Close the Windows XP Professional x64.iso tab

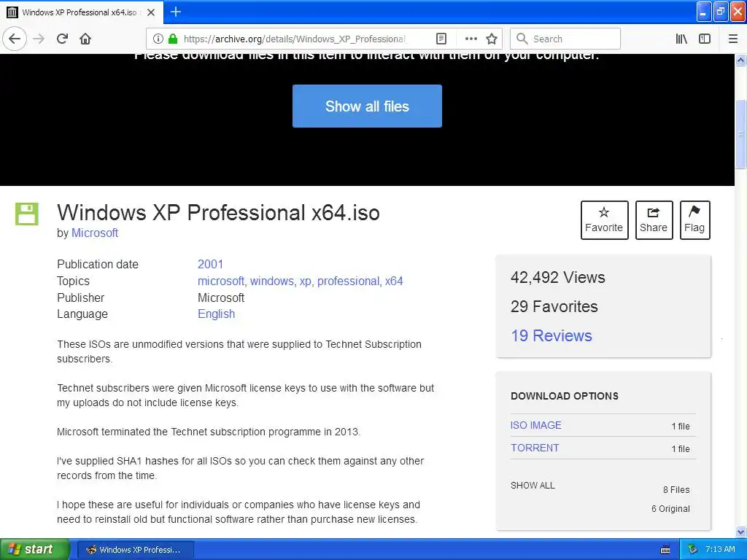click(x=151, y=12)
